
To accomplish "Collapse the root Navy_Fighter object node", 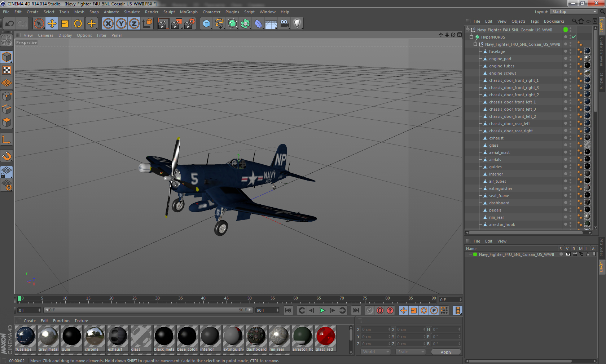I will coord(467,30).
